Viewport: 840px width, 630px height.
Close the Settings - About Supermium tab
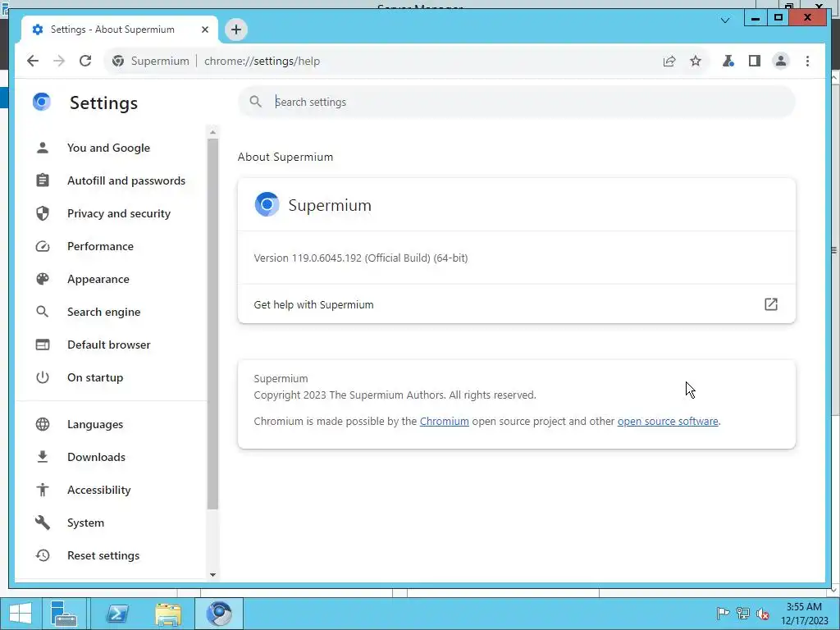[x=204, y=30]
